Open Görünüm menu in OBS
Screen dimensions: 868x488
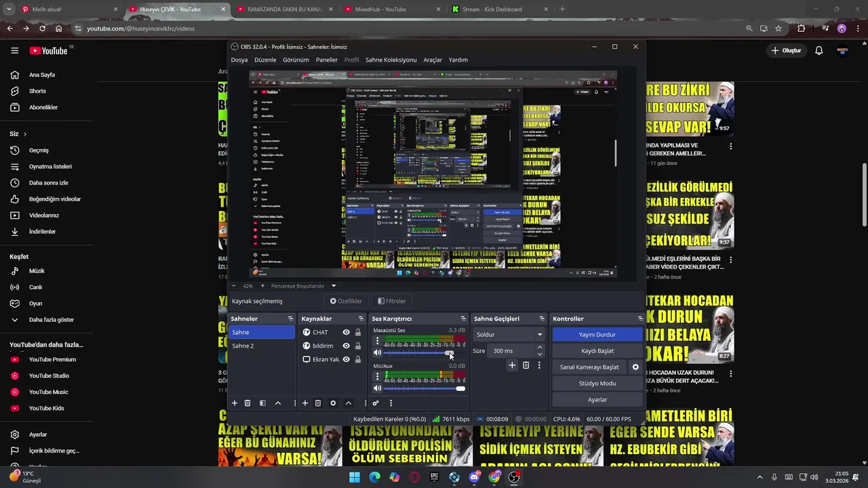pyautogui.click(x=296, y=60)
